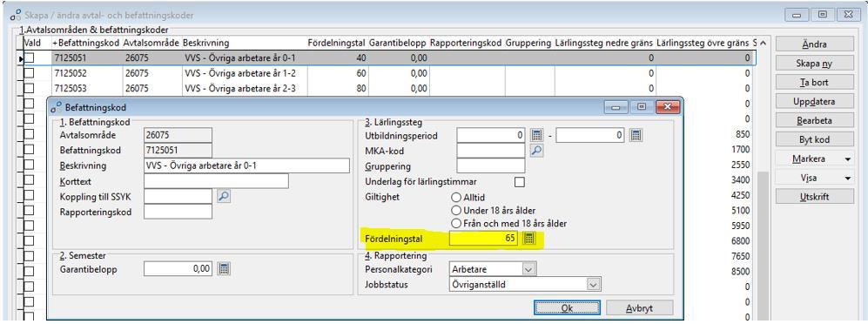Image resolution: width=868 pixels, height=324 pixels.
Task: Click Fördelningstal cell with value 80
Action: 337,88
